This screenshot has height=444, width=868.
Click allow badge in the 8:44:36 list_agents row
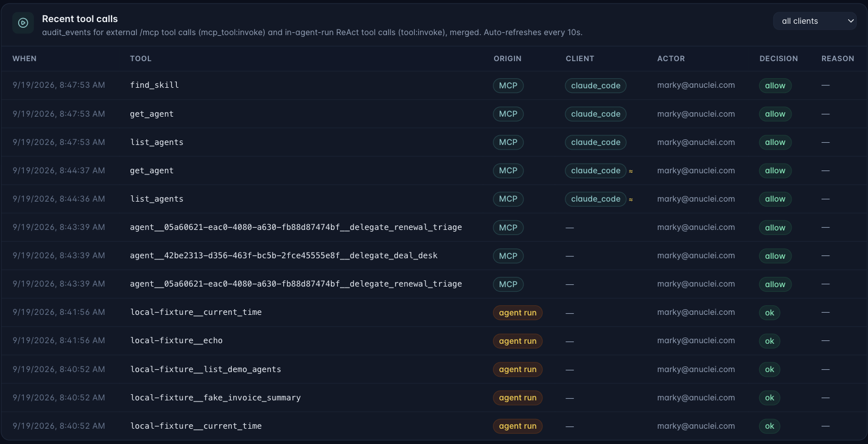(775, 199)
